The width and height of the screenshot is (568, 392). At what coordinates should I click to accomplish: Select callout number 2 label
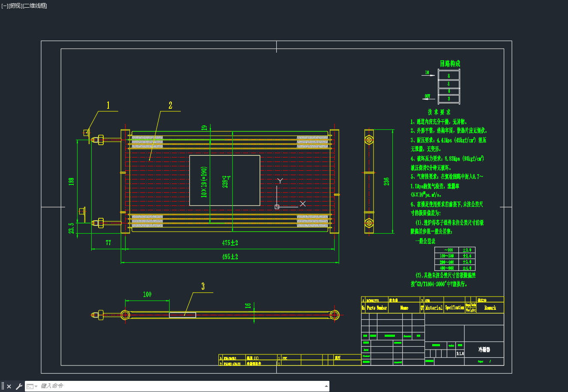(170, 105)
